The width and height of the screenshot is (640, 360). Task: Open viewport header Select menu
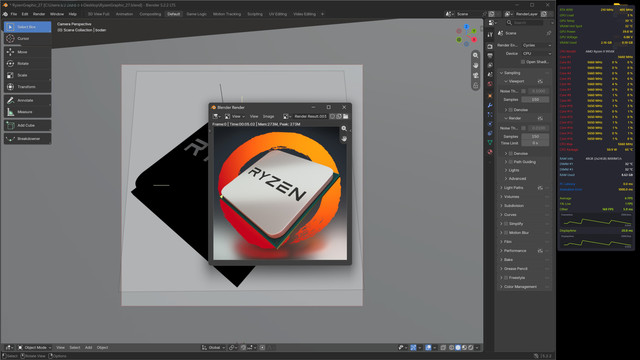tap(75, 348)
